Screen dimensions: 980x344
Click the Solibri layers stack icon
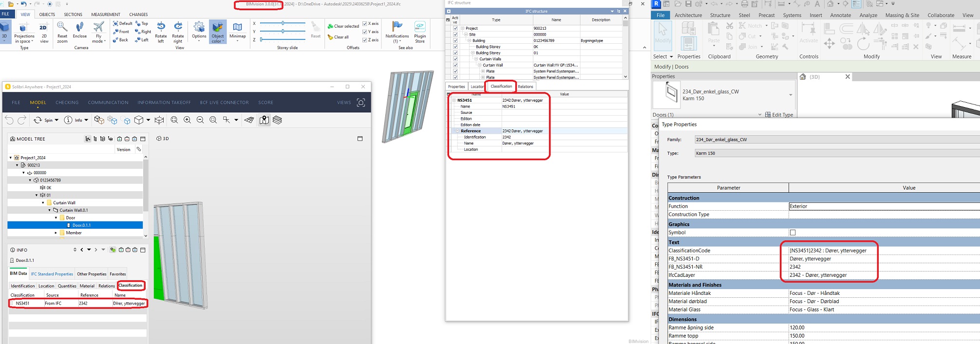277,120
